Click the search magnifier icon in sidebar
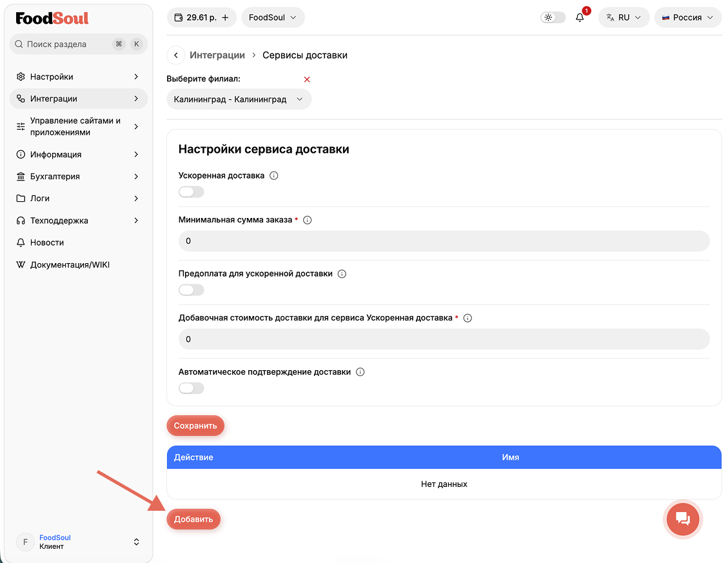This screenshot has width=728, height=563. click(x=19, y=44)
